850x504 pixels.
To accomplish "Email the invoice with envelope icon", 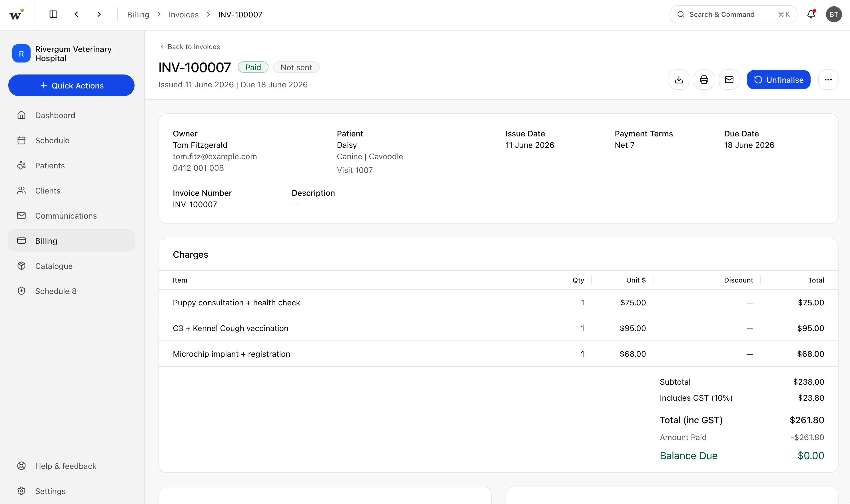I will [x=729, y=80].
